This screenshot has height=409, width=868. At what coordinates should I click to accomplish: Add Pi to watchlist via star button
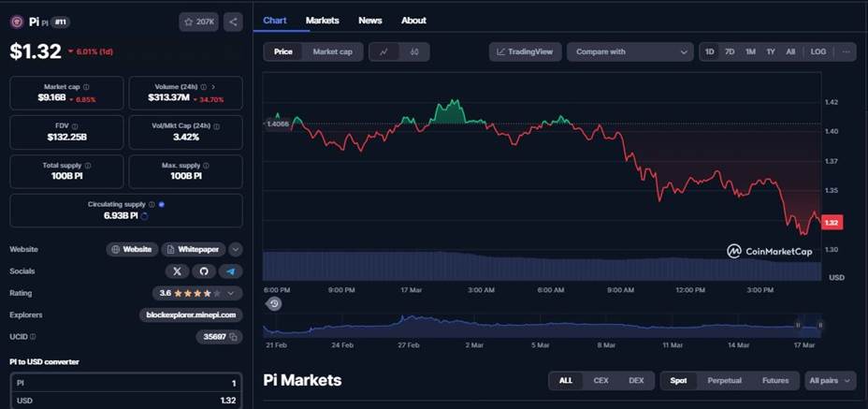(x=199, y=22)
